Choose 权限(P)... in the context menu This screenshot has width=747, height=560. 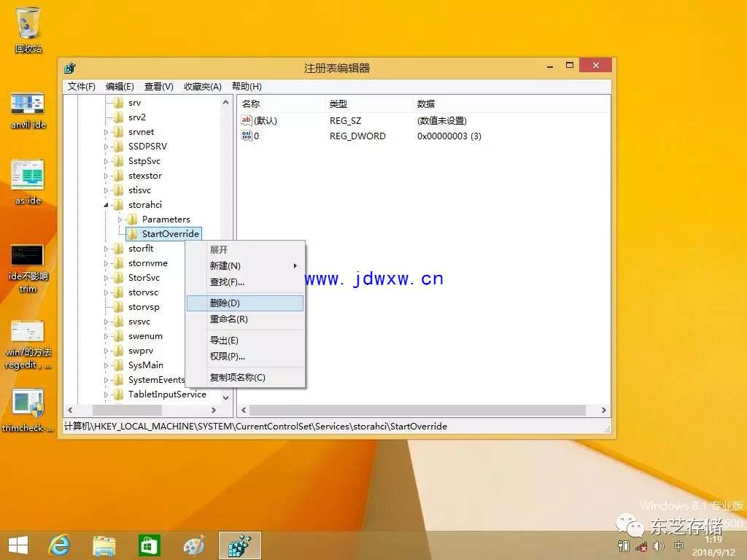(245, 356)
